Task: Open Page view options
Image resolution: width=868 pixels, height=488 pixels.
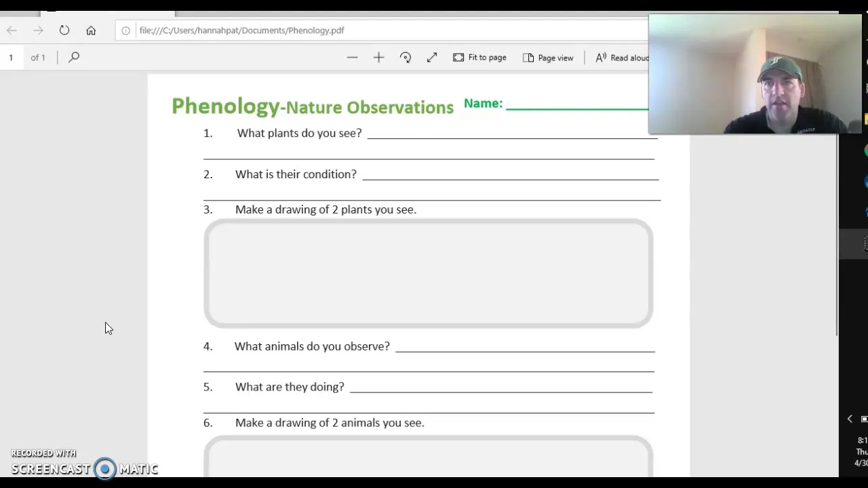Action: pyautogui.click(x=548, y=58)
